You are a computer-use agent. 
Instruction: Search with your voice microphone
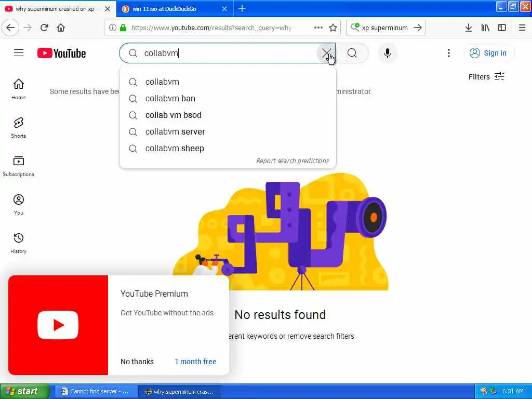[387, 53]
